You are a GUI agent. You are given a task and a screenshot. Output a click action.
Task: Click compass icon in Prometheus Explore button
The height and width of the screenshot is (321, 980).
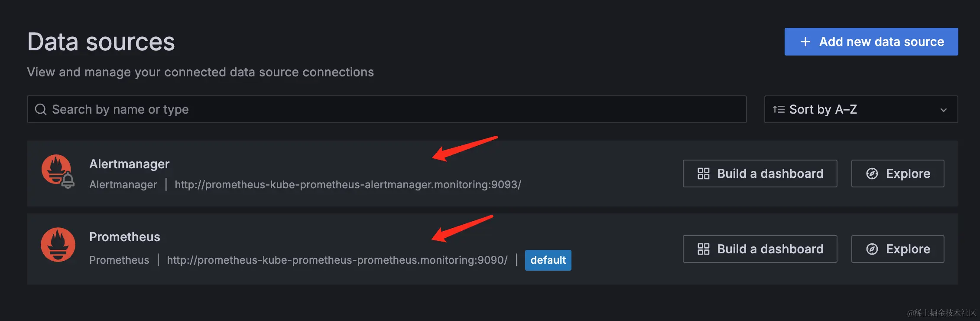tap(872, 249)
